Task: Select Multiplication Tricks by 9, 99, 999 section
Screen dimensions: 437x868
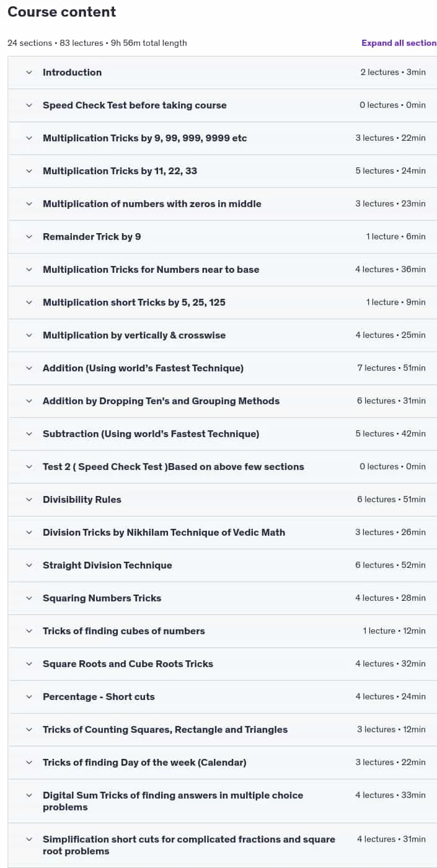Action: 223,138
